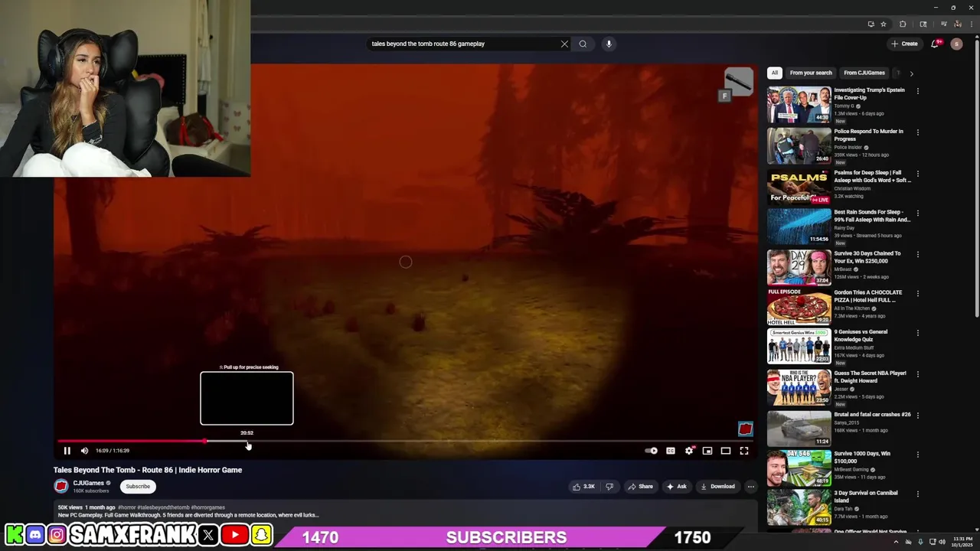The image size is (980, 551).
Task: Open more actions ellipsis under video
Action: tap(750, 487)
